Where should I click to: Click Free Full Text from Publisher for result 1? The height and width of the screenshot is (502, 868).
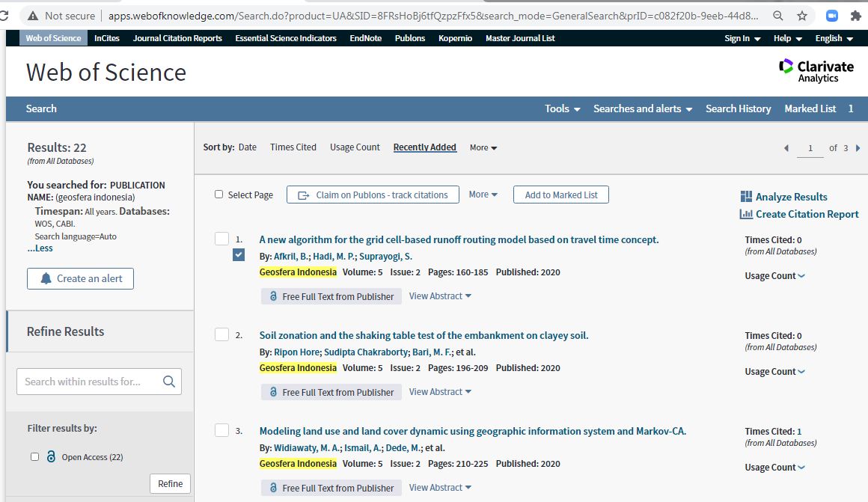[331, 297]
